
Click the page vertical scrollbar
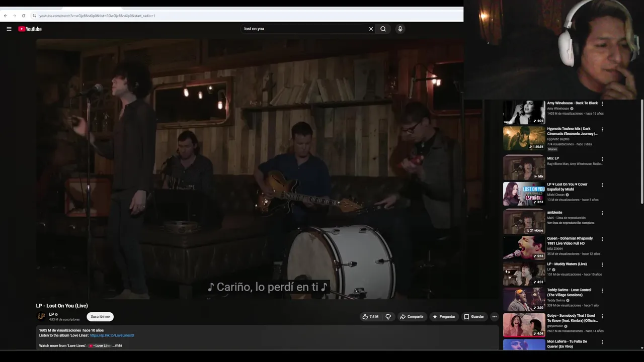point(641,151)
